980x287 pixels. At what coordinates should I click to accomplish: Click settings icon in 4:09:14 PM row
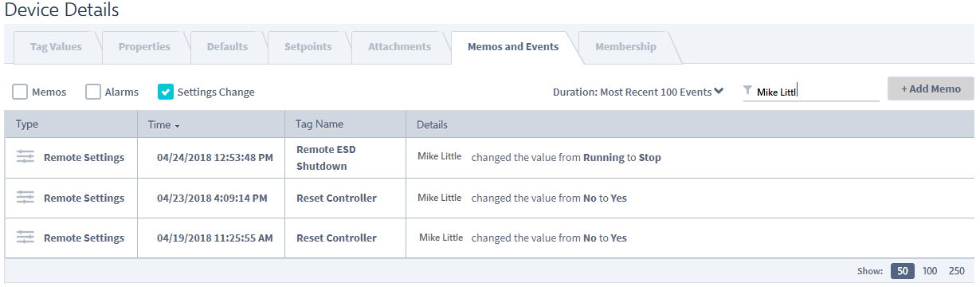tap(25, 197)
